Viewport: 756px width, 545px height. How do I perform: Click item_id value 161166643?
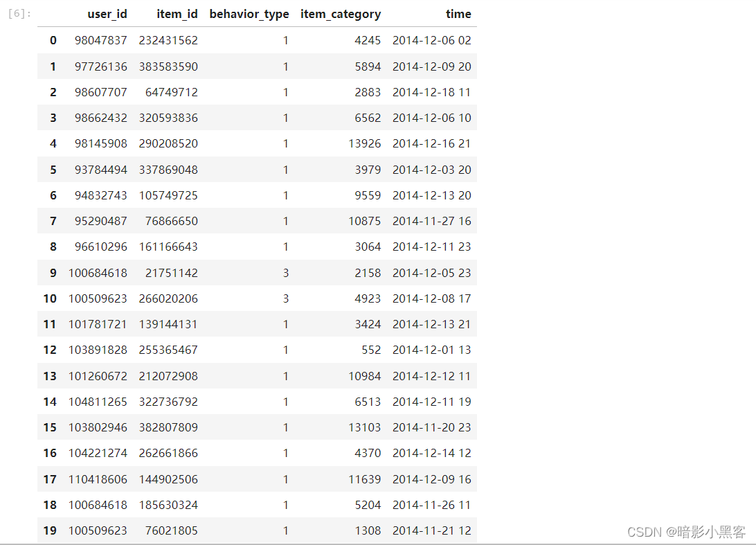tap(168, 247)
